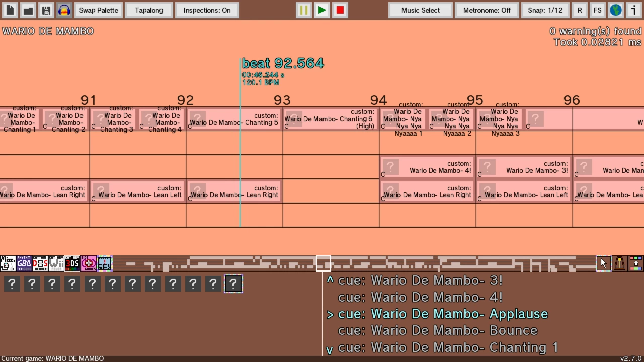The width and height of the screenshot is (644, 362).
Task: Select cue Wario De Mambo- Bounce
Action: [x=438, y=330]
